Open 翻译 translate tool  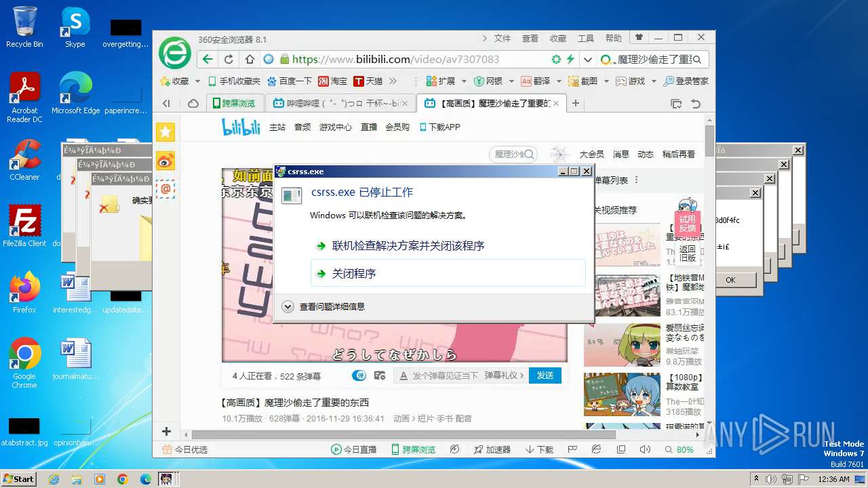(536, 81)
